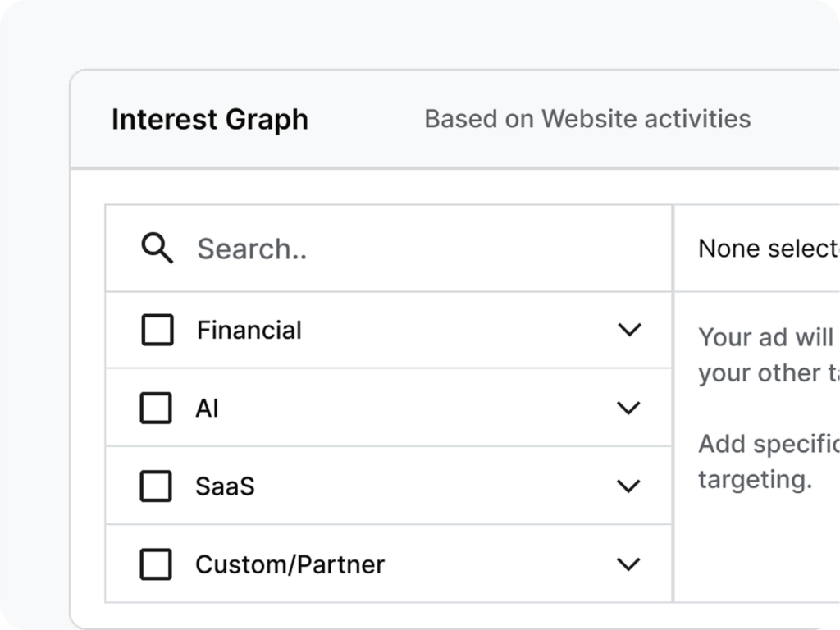840x630 pixels.
Task: Expand the AI category chevron
Action: coord(628,408)
